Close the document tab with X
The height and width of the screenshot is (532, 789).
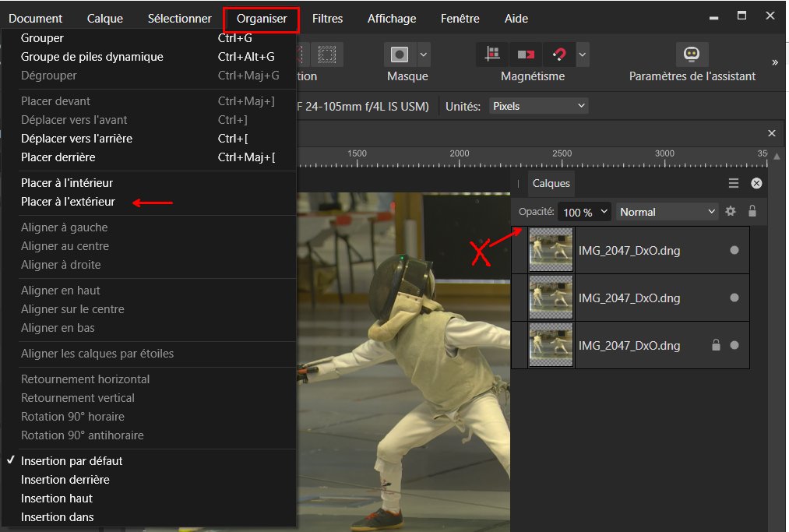(x=772, y=133)
